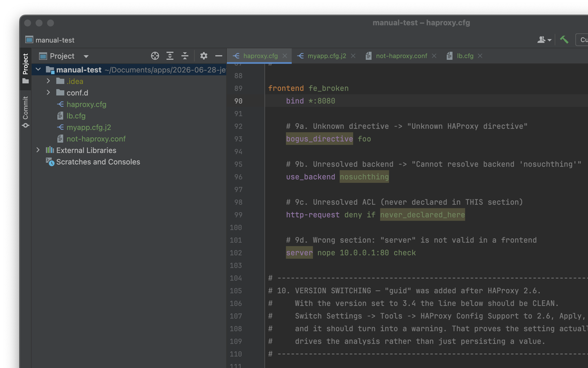Image resolution: width=588 pixels, height=368 pixels.
Task: Collapse the manual-test root folder
Action: [x=38, y=69]
